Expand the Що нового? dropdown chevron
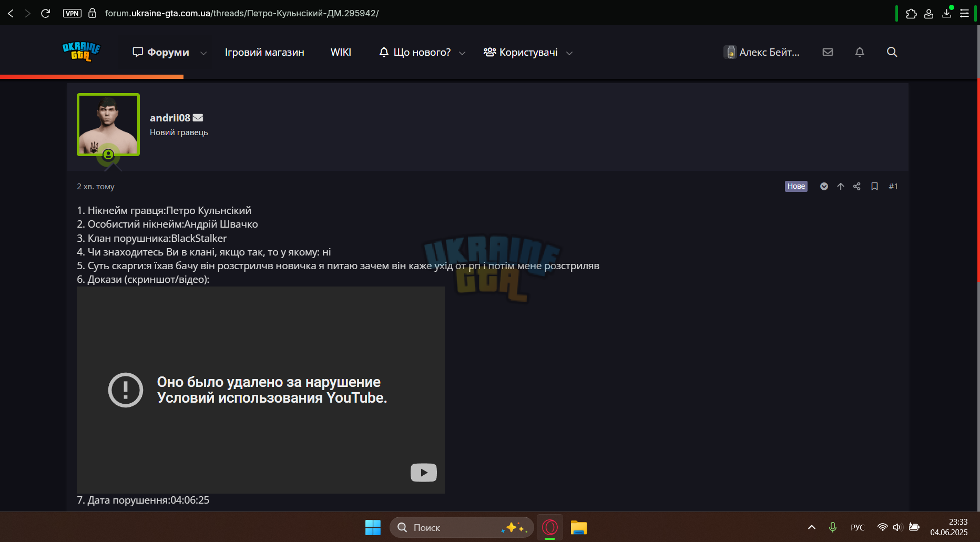This screenshot has width=980, height=542. [462, 53]
